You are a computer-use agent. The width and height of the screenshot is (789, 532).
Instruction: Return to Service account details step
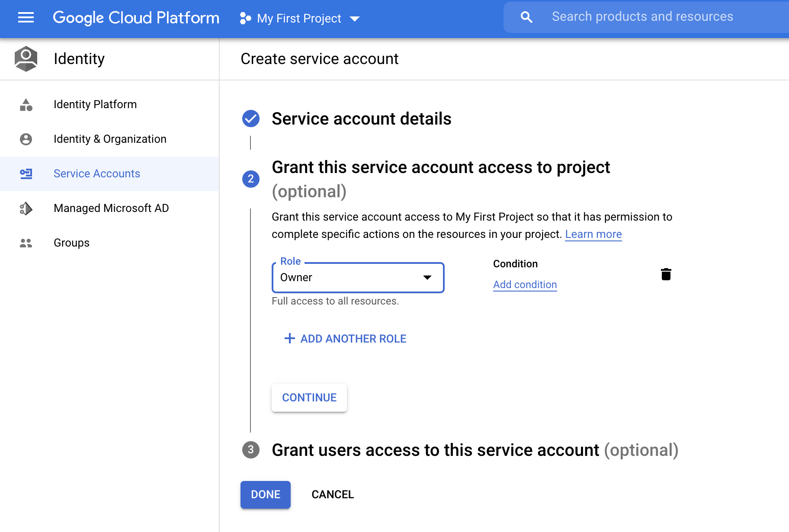361,119
